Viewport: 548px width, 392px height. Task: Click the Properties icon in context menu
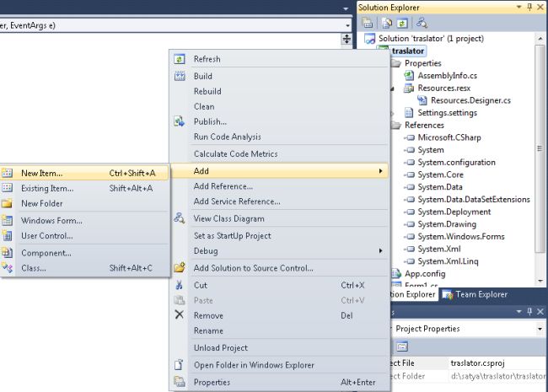pos(180,381)
